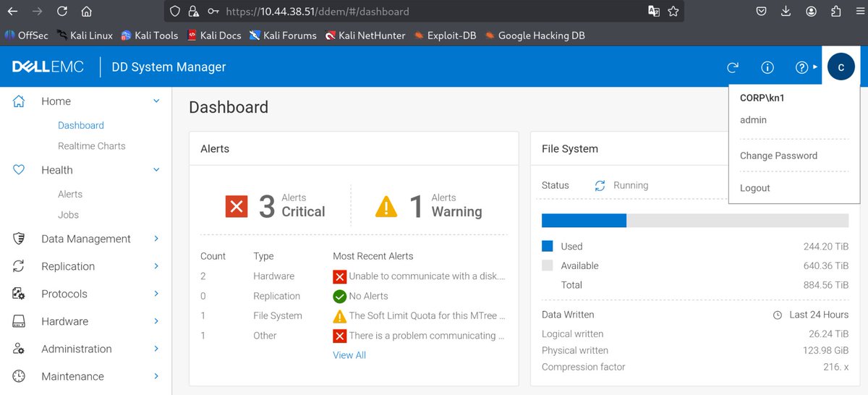
Task: Click the Home house icon in sidebar
Action: tap(20, 101)
